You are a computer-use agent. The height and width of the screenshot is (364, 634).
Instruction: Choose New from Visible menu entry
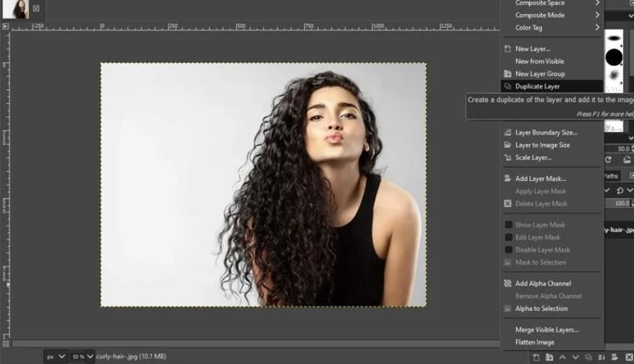[539, 61]
